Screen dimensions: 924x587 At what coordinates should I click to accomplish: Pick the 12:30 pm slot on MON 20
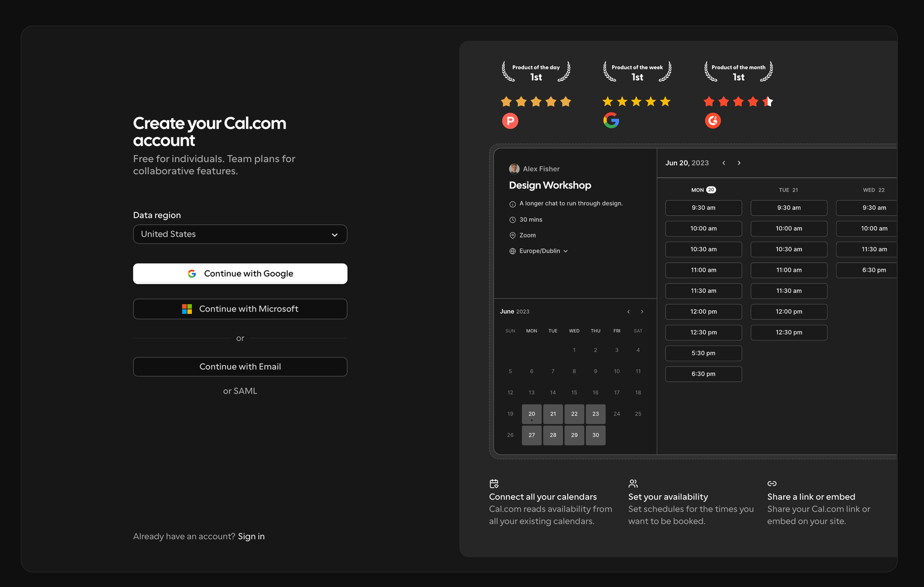(703, 332)
